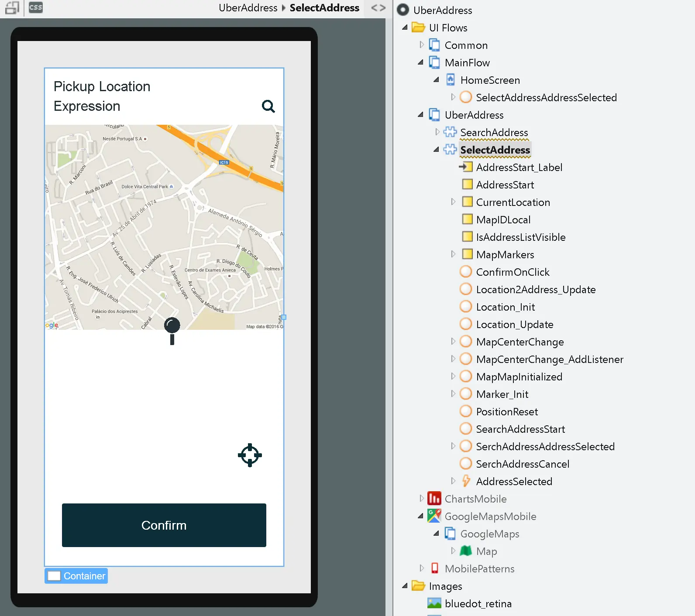The width and height of the screenshot is (695, 616).
Task: Select the HomeScreen screen item
Action: tap(490, 80)
